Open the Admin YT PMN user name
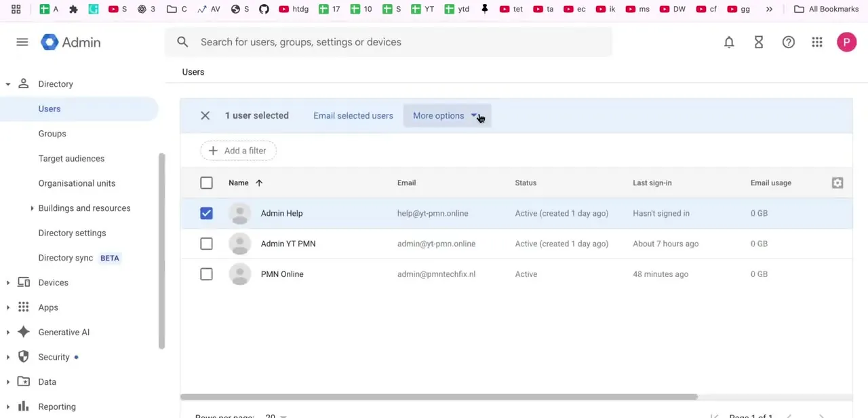Screen dimensions: 868x418 pos(288,244)
